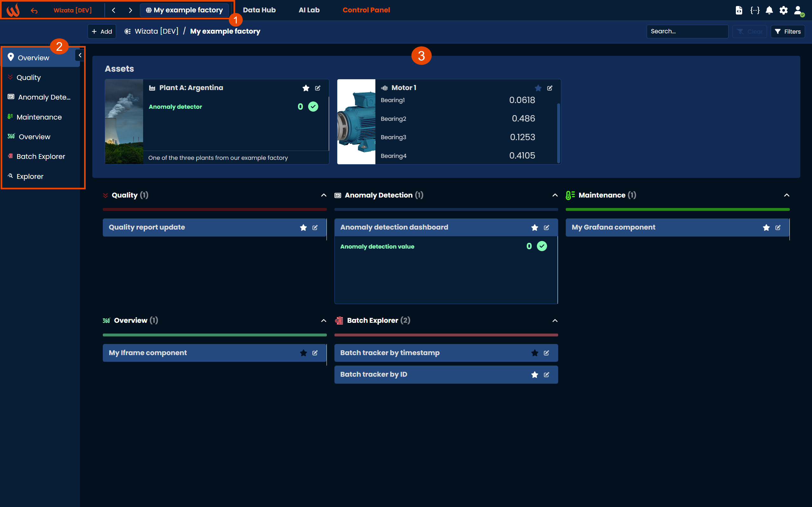
Task: Toggle favorite star on Quality report update
Action: (303, 228)
